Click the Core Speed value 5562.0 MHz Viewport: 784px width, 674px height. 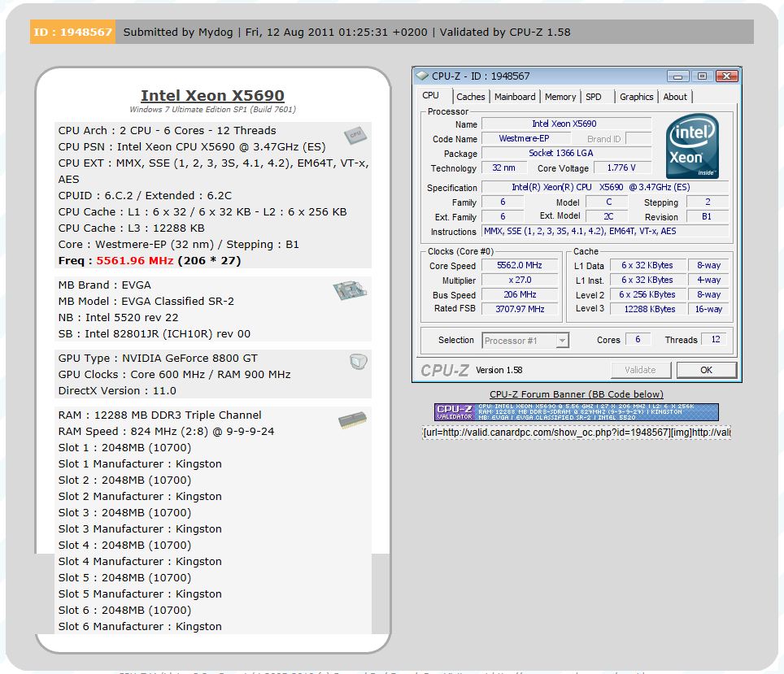520,265
